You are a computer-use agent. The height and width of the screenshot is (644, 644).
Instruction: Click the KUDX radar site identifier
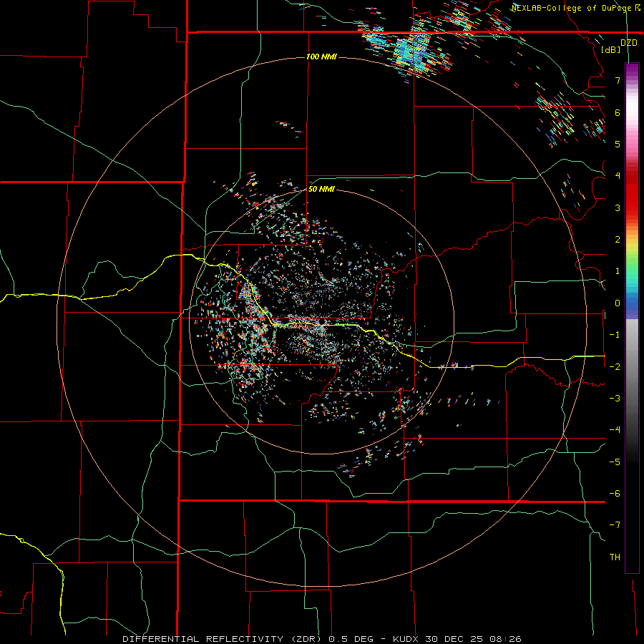tap(407, 639)
